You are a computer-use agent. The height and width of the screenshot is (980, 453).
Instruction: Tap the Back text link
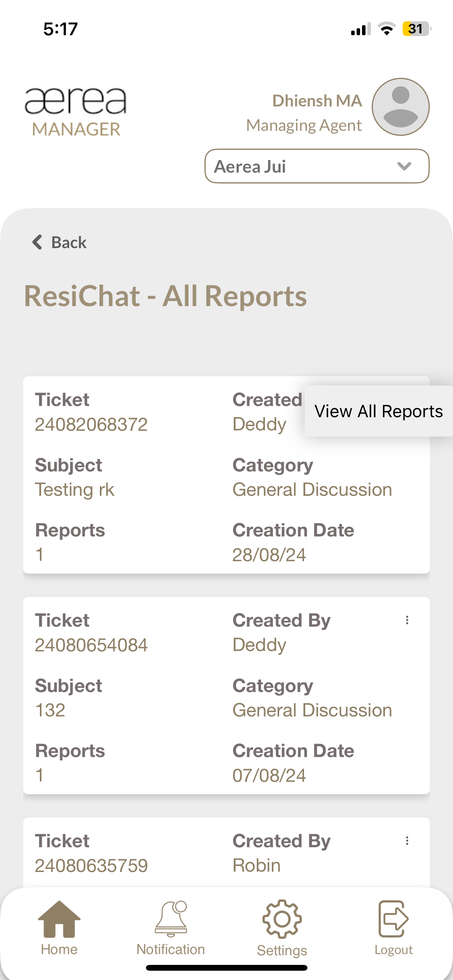(x=69, y=243)
